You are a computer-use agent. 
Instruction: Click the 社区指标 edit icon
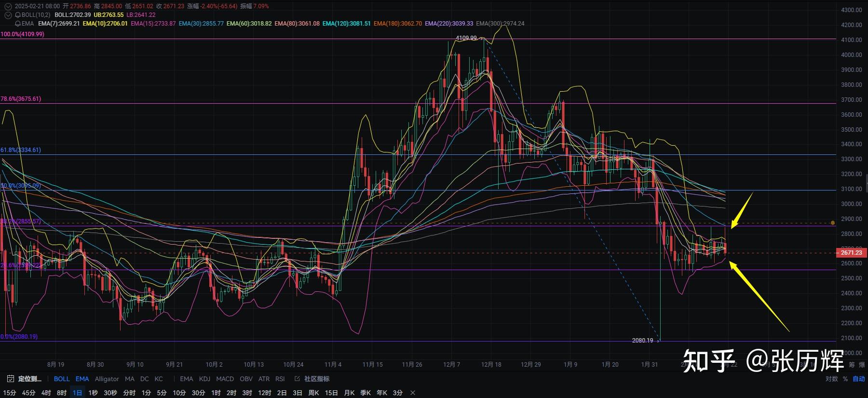pyautogui.click(x=297, y=379)
